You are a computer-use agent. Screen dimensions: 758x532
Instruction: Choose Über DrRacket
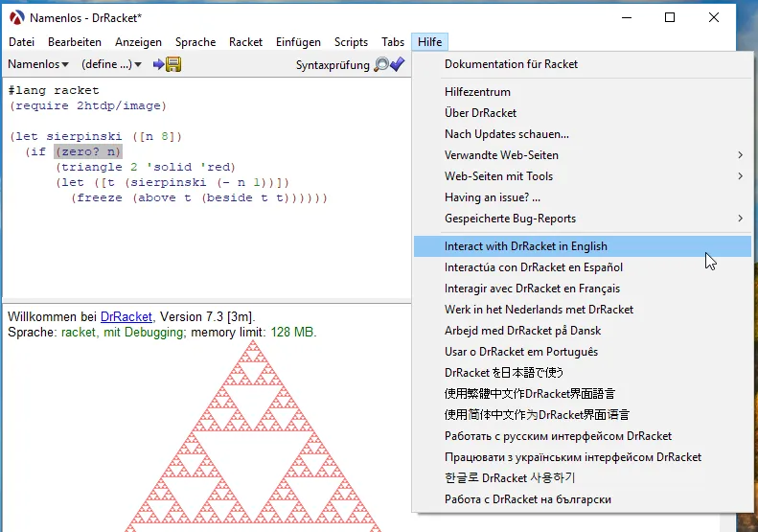583,113
